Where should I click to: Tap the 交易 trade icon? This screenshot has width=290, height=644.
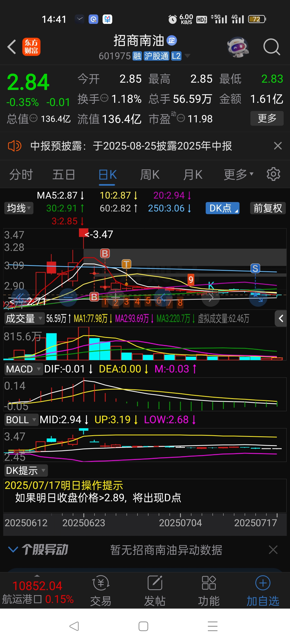(x=101, y=591)
